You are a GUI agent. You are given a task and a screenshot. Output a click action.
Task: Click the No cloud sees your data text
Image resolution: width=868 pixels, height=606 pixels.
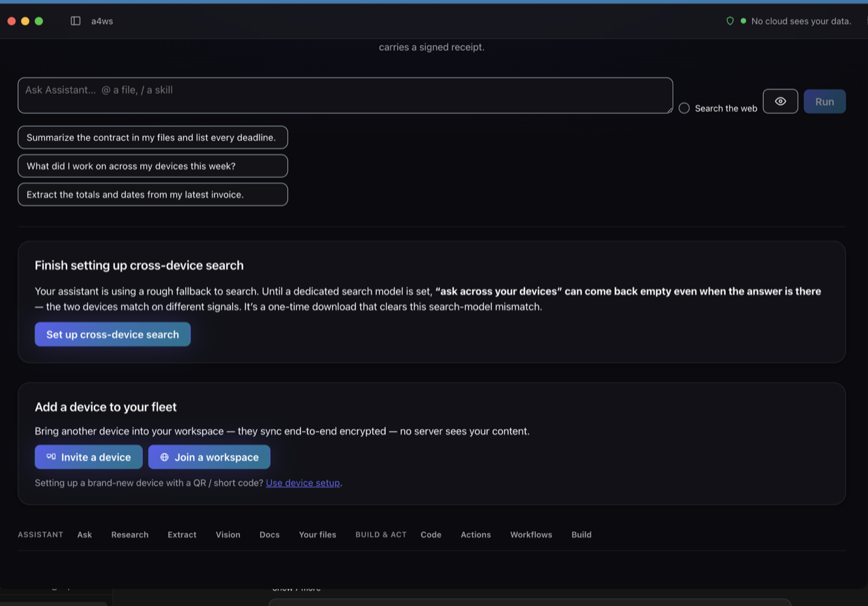(801, 21)
